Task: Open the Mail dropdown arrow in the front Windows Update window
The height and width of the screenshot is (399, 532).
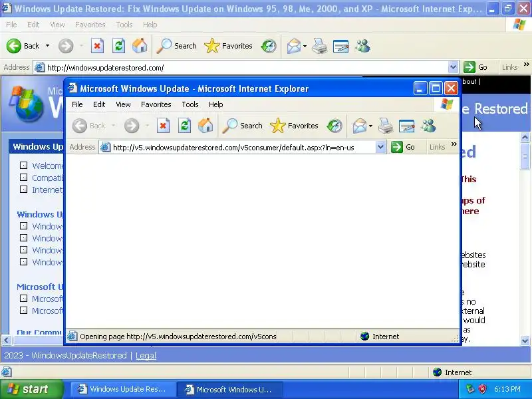Action: point(370,126)
